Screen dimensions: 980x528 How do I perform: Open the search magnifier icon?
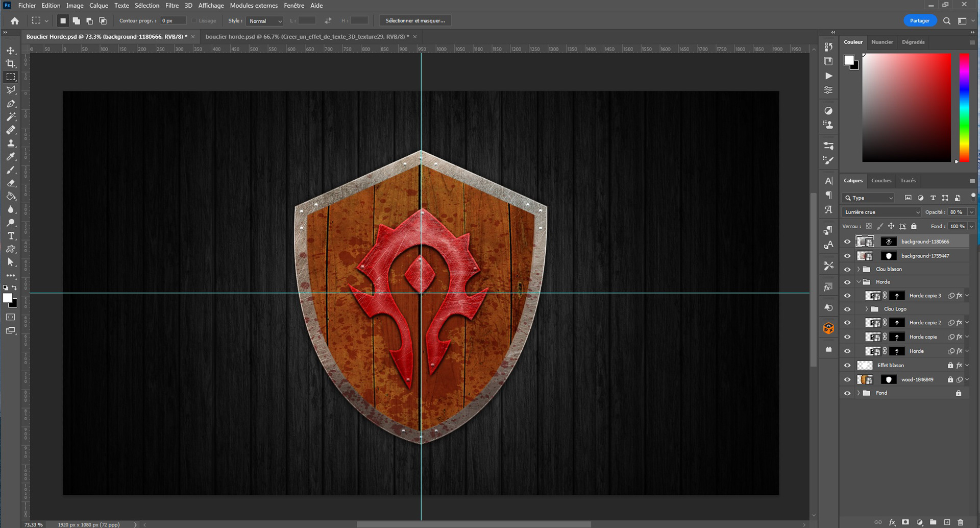[947, 21]
